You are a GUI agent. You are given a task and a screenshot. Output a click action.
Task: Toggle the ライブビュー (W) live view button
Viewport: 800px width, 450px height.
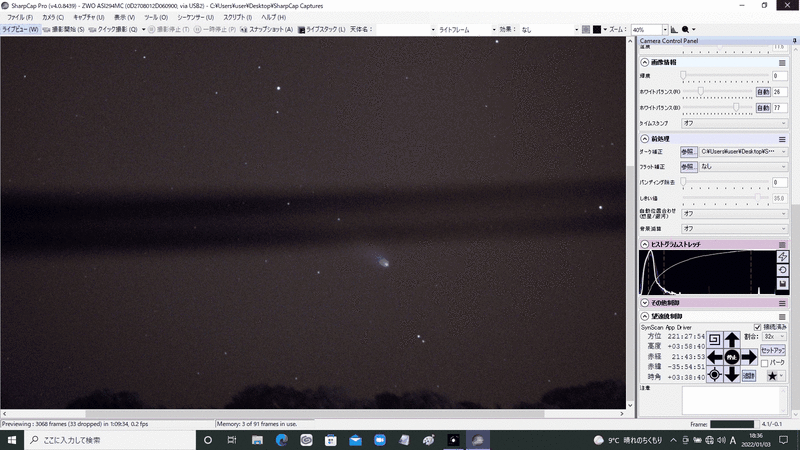(20, 30)
